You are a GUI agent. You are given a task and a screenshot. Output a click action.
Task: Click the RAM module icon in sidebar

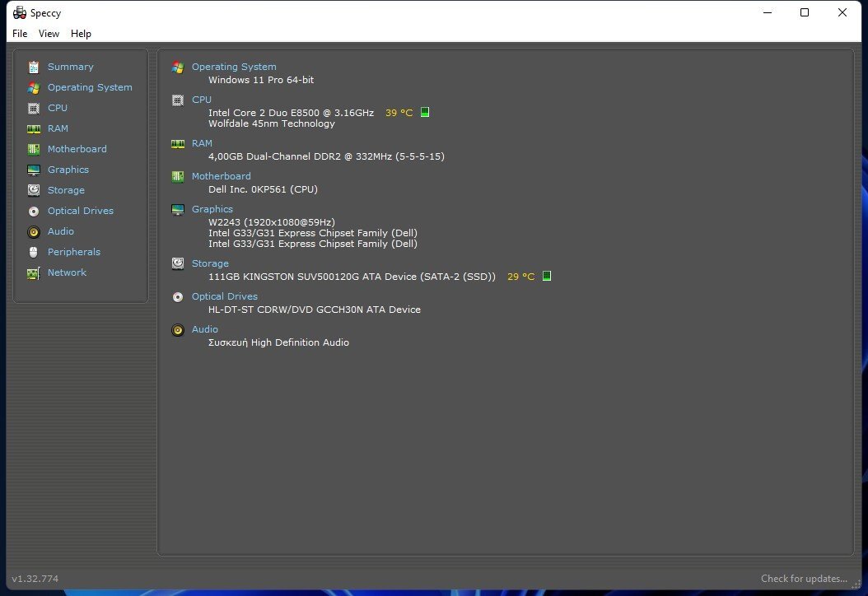click(34, 129)
